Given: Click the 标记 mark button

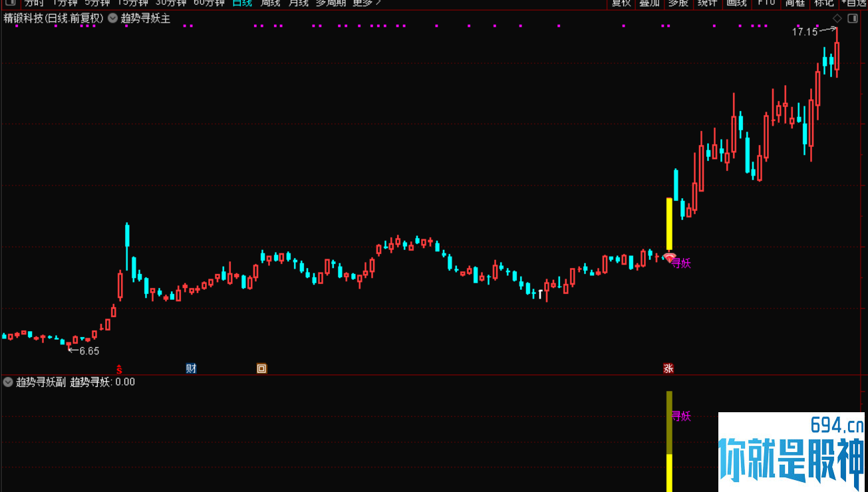Looking at the screenshot, I should click(824, 3).
